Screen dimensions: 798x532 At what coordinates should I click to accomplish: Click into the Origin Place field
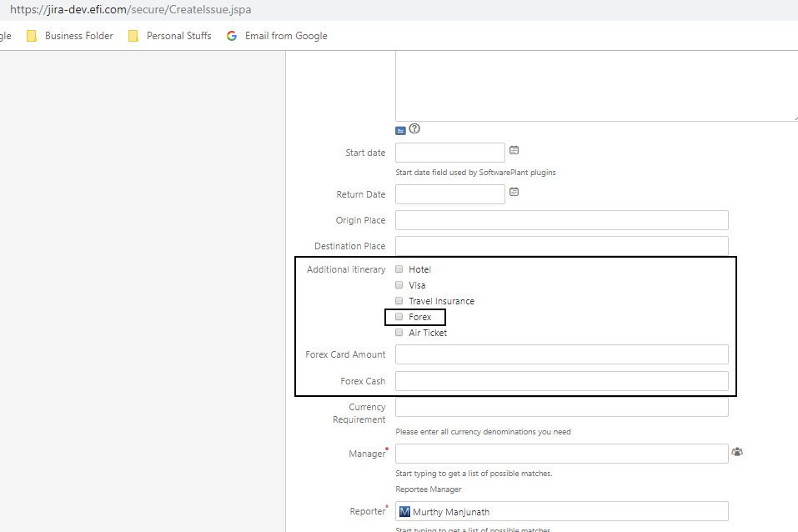(561, 220)
